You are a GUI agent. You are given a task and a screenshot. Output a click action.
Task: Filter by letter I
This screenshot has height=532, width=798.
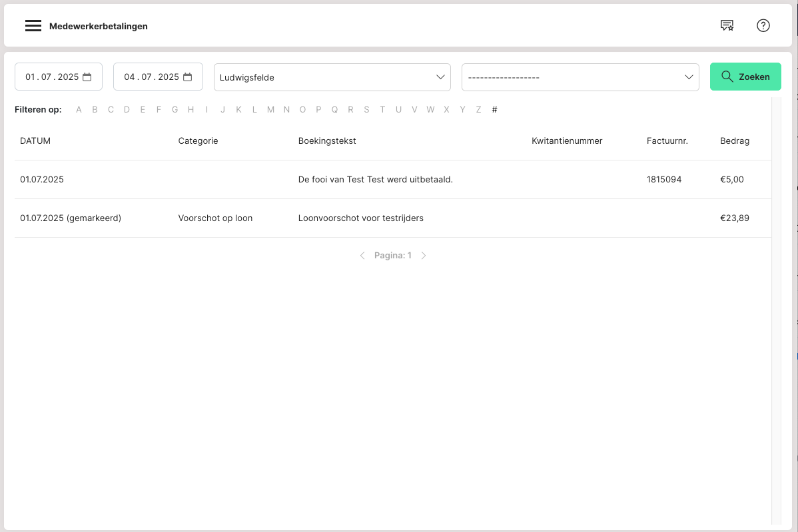point(206,109)
